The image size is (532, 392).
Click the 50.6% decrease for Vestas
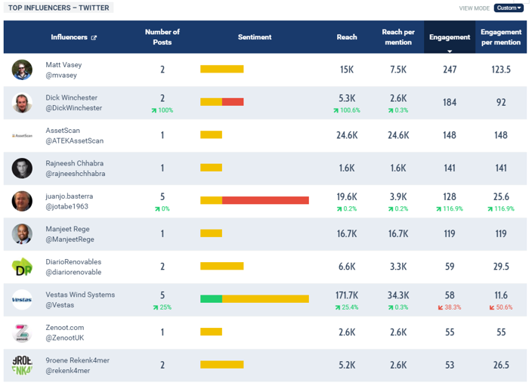[501, 307]
